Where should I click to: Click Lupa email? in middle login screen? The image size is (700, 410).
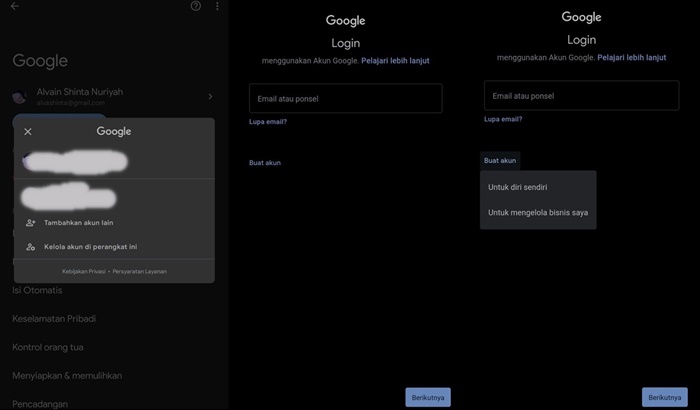(268, 121)
